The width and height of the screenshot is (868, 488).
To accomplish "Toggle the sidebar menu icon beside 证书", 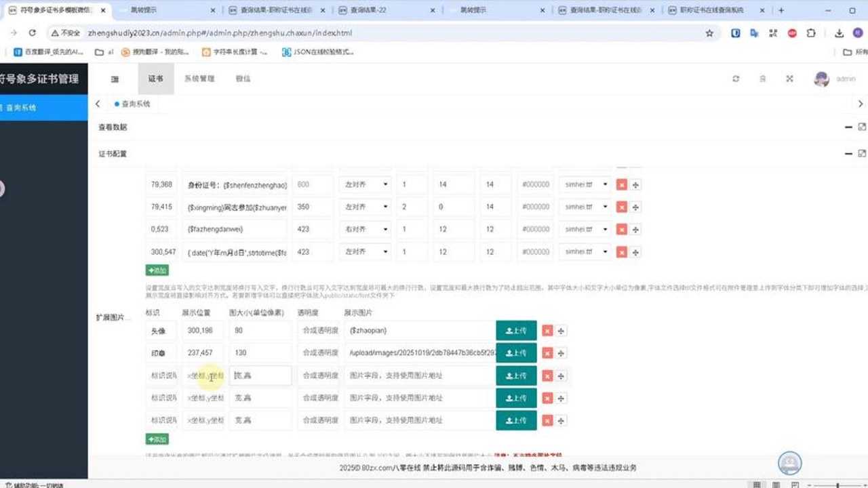I will click(115, 79).
